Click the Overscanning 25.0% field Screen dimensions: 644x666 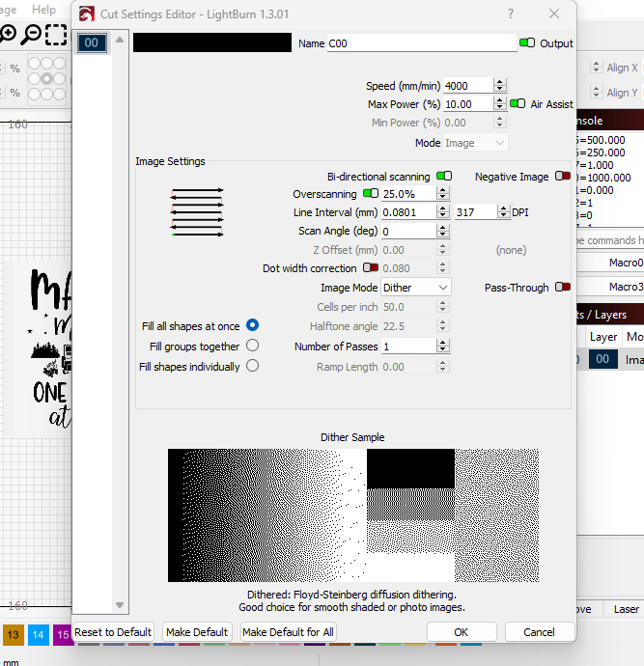point(408,194)
